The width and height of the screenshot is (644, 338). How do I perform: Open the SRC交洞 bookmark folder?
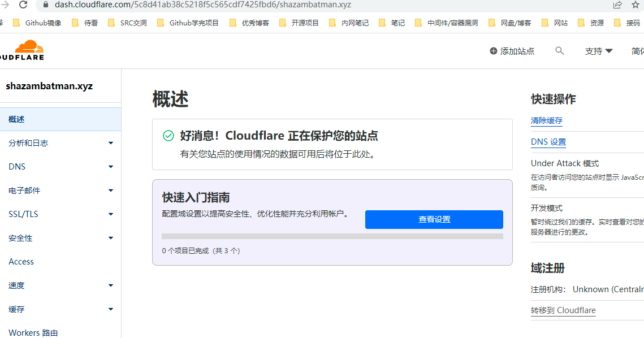click(127, 23)
